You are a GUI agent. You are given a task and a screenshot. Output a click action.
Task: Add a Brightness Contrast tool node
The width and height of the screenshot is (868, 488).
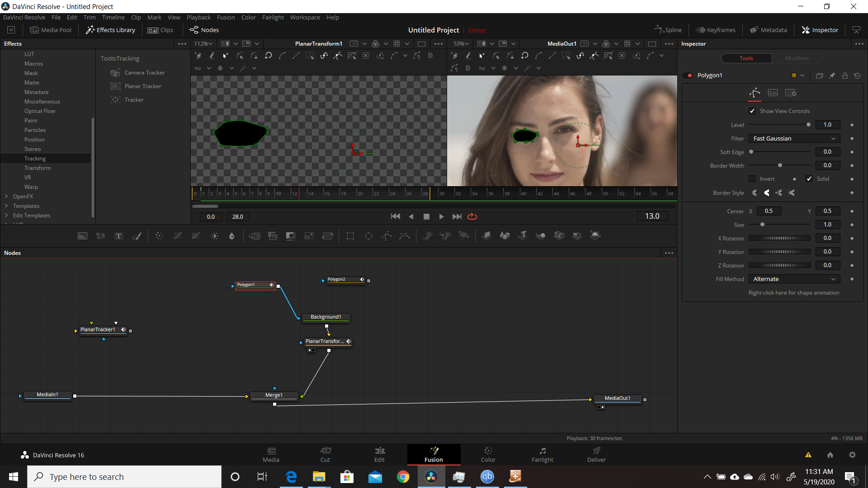[x=214, y=236]
